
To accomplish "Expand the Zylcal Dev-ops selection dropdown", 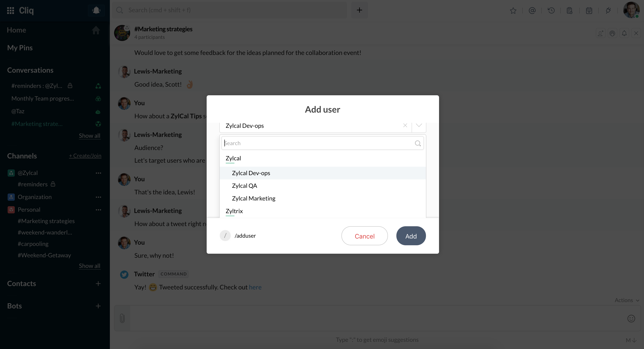I will [x=419, y=125].
